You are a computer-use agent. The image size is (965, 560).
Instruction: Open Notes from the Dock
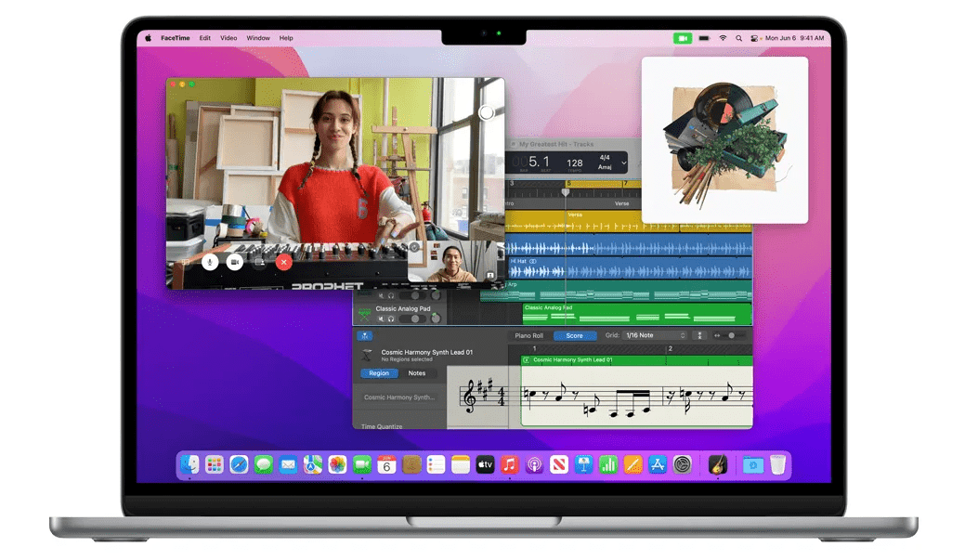pyautogui.click(x=461, y=464)
